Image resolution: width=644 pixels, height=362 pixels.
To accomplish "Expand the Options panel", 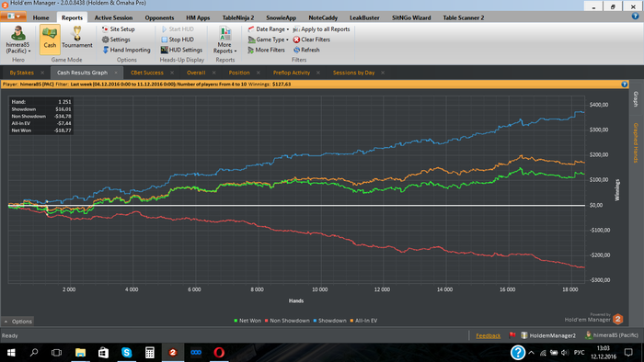I will tap(17, 322).
